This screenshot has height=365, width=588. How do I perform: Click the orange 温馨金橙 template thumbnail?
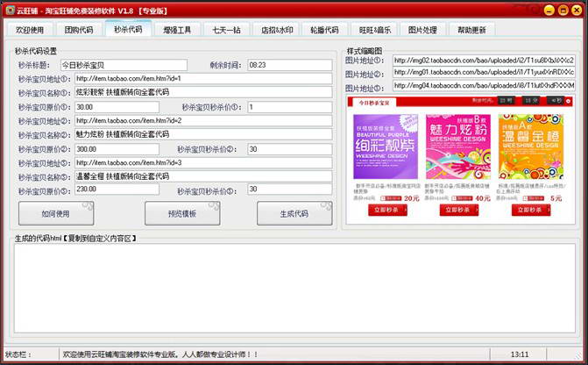pos(531,147)
